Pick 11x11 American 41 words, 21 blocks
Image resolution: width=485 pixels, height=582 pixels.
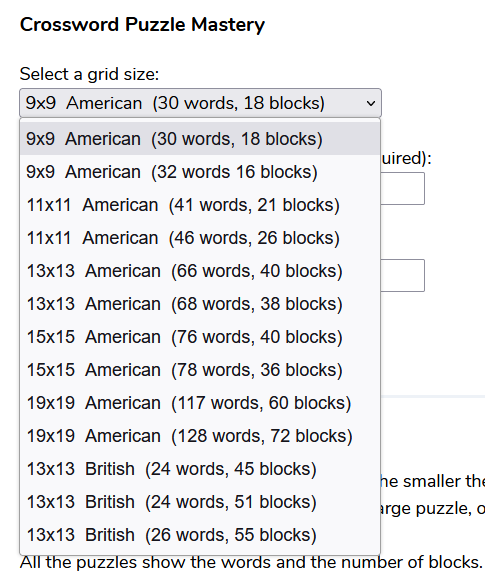tap(200, 205)
